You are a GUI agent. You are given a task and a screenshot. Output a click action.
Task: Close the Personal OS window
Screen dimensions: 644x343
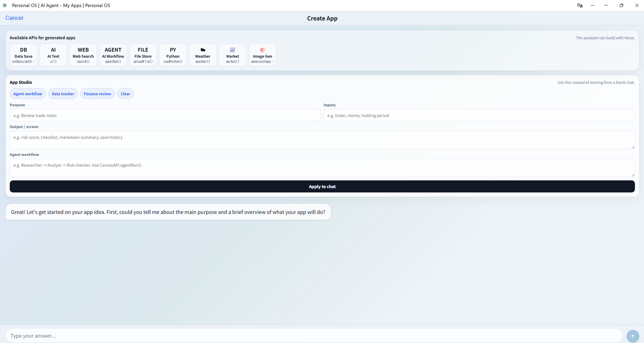click(637, 5)
